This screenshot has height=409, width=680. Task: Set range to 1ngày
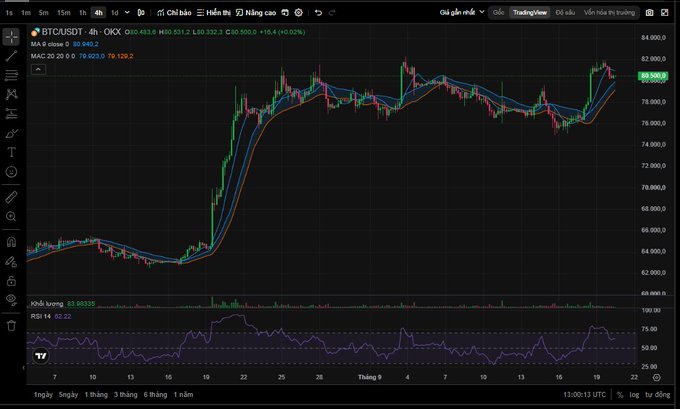coord(43,394)
